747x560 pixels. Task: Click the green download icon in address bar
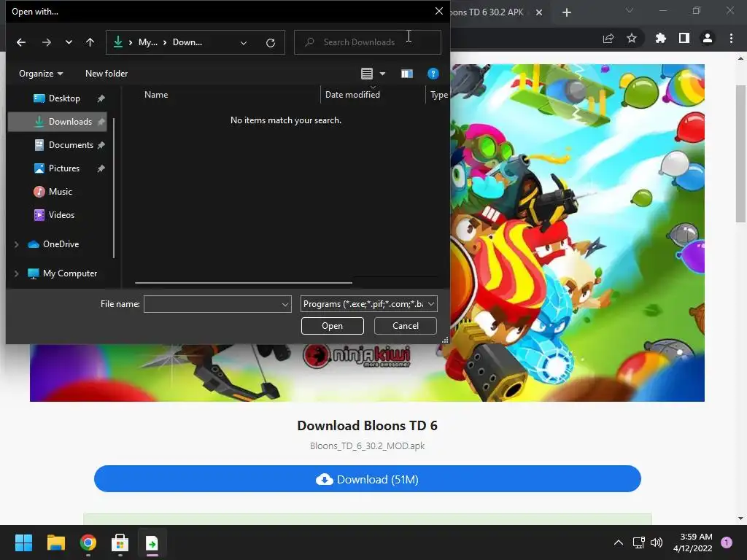click(x=117, y=42)
